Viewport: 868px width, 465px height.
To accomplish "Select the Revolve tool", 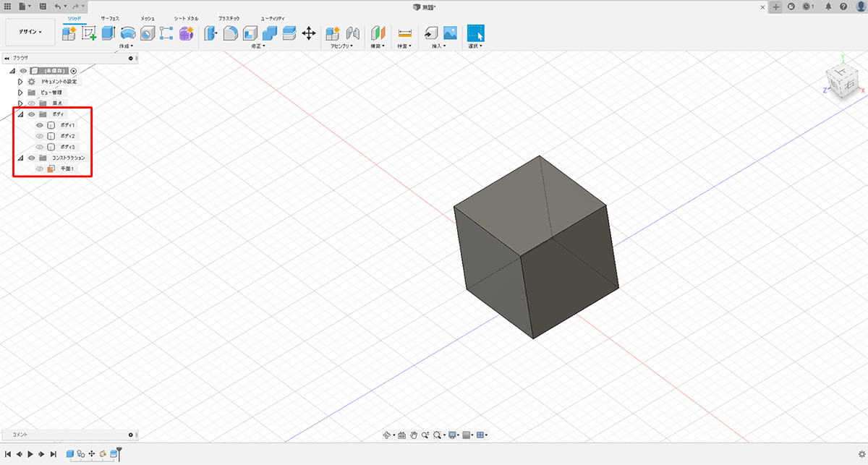I will pos(128,33).
